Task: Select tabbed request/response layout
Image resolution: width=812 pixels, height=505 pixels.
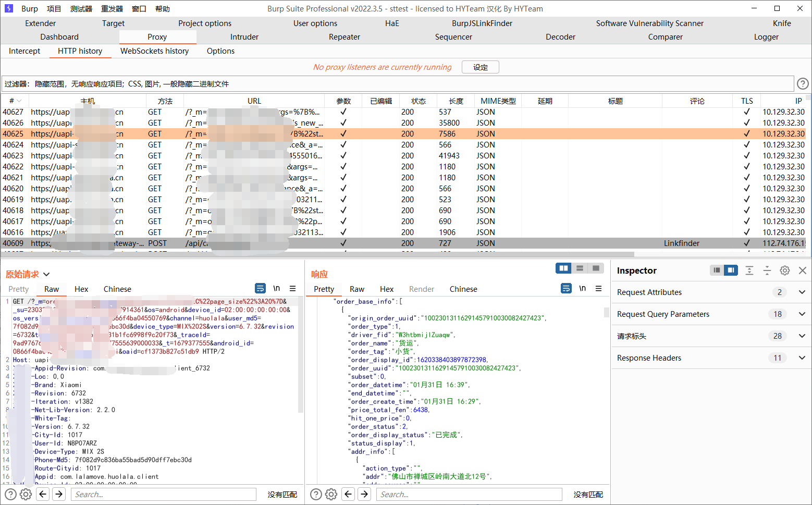Action: point(596,268)
